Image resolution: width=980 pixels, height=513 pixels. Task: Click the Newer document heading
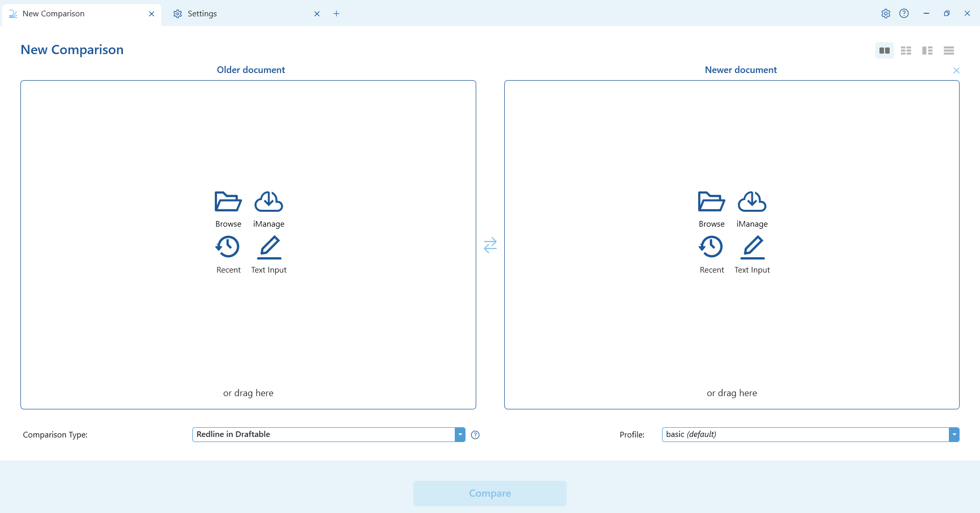tap(741, 70)
